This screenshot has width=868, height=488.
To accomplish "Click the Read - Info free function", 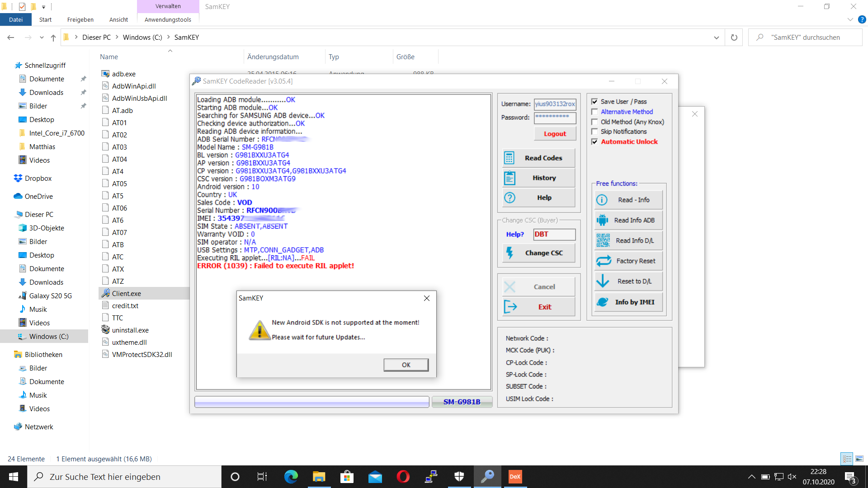I will [x=628, y=200].
